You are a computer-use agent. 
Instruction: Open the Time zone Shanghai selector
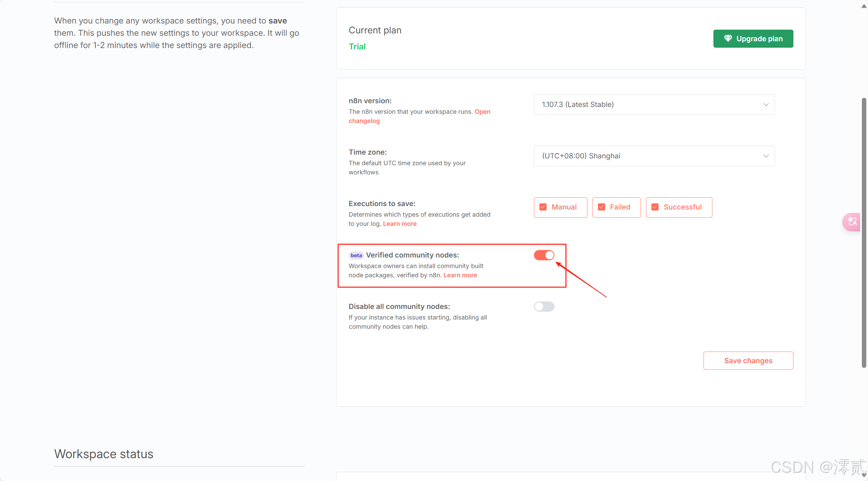pos(654,156)
